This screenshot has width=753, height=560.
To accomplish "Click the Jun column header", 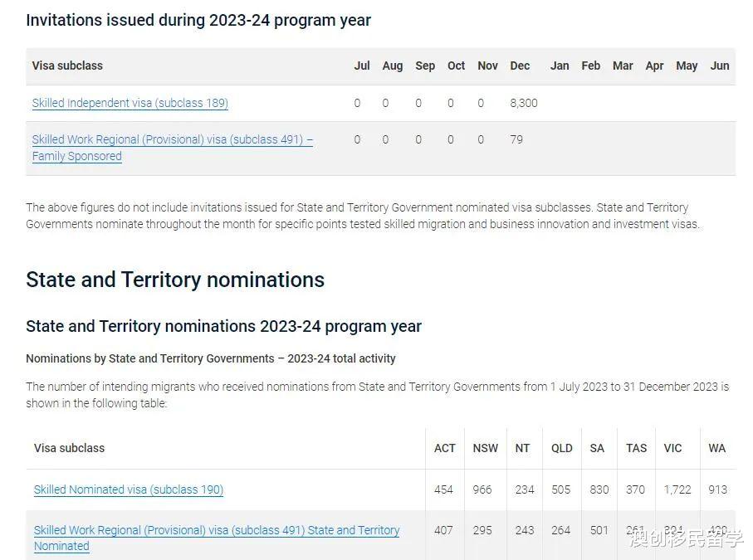I will tap(720, 66).
